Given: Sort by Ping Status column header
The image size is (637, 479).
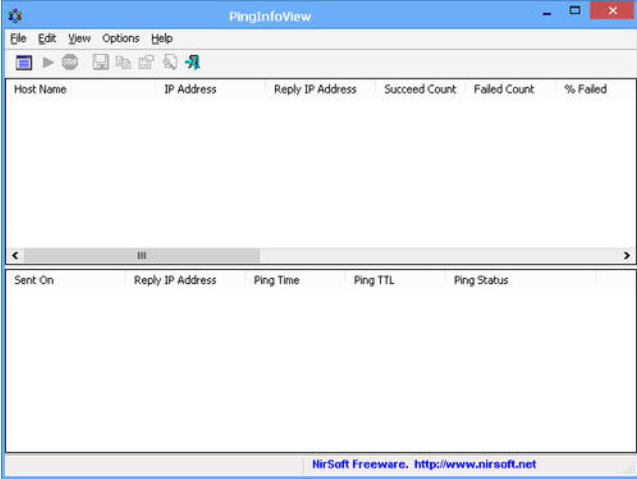Looking at the screenshot, I should 520,280.
